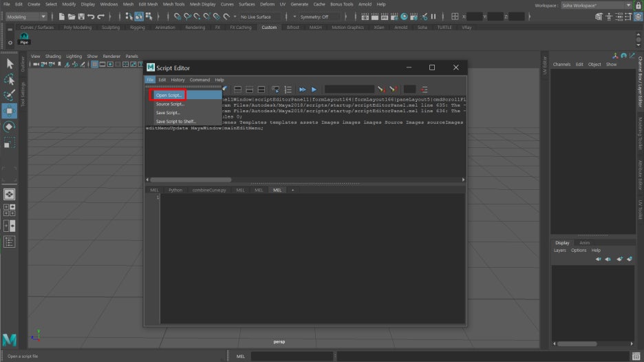The height and width of the screenshot is (362, 644).
Task: Open the Anim tab in Layer Editor
Action: (584, 243)
